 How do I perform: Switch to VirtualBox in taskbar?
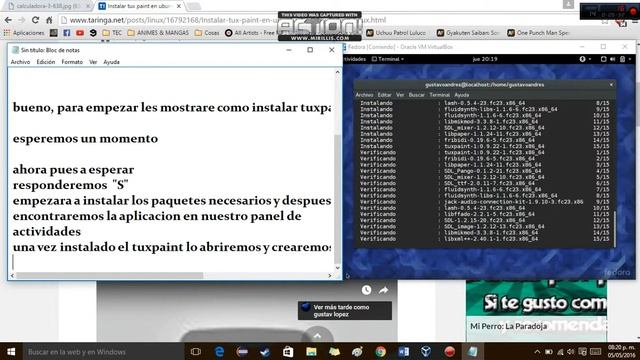(426, 351)
